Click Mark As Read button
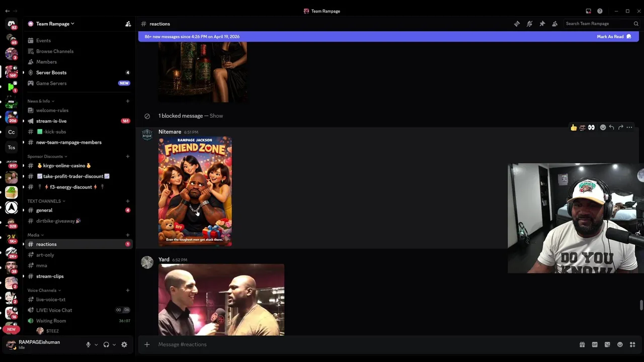644x362 pixels. (x=614, y=37)
